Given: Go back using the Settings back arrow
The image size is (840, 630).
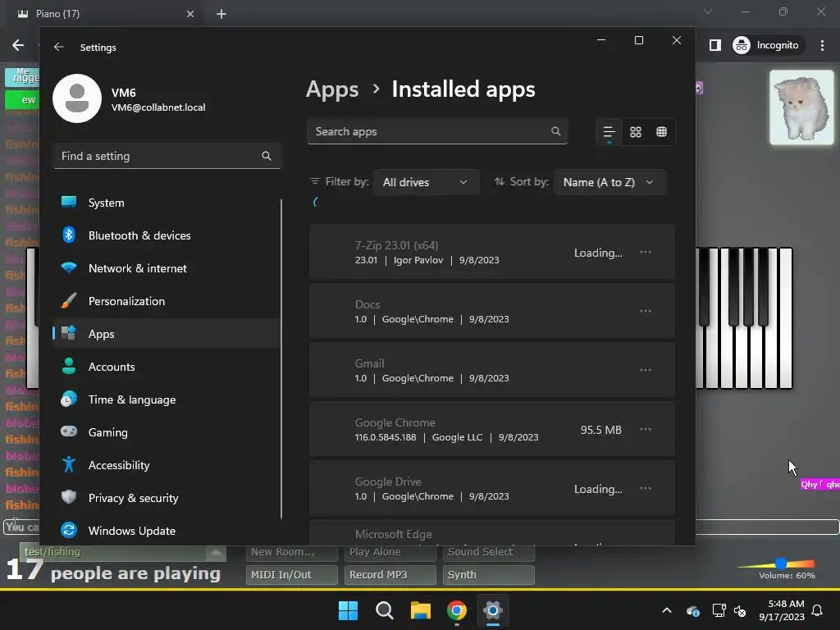Looking at the screenshot, I should [x=59, y=47].
